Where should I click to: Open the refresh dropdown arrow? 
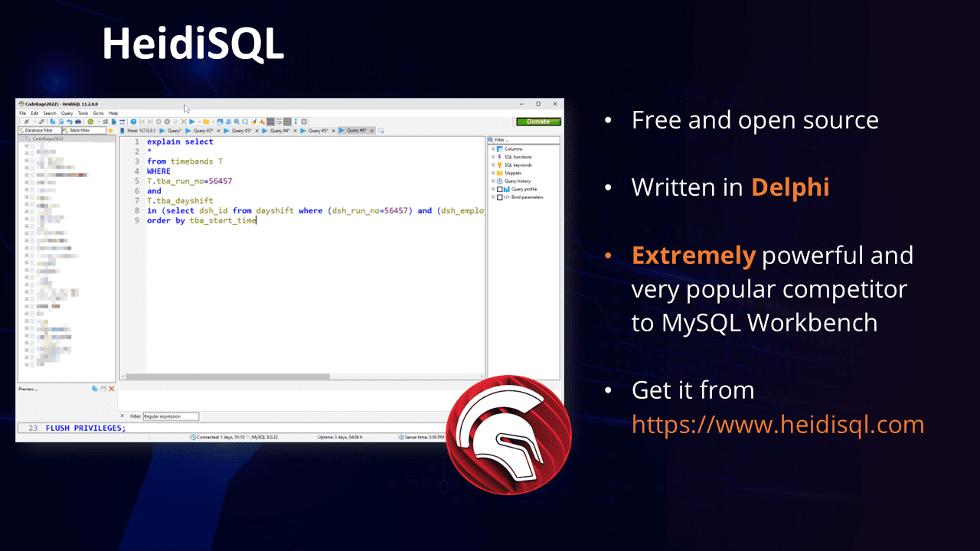point(98,122)
